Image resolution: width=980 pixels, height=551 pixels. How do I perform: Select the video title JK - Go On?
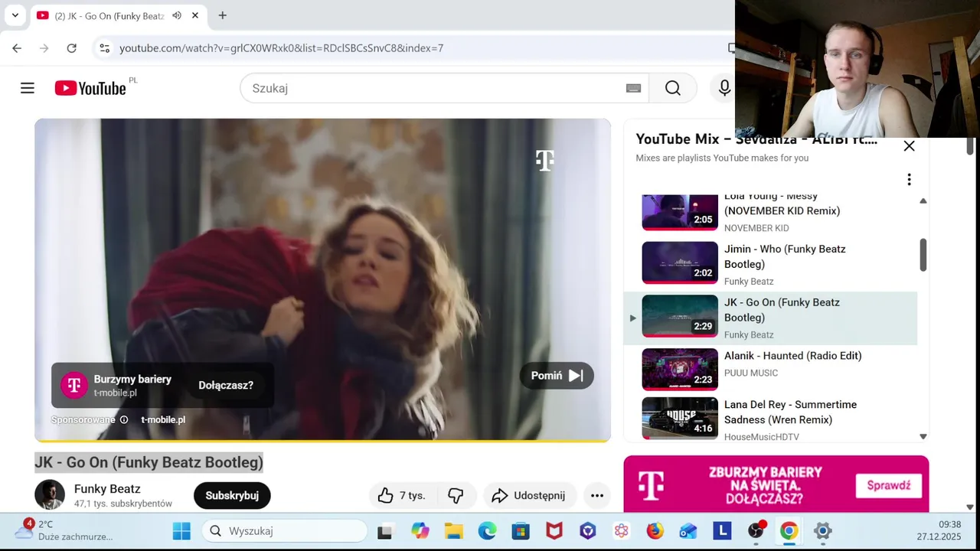pos(149,462)
